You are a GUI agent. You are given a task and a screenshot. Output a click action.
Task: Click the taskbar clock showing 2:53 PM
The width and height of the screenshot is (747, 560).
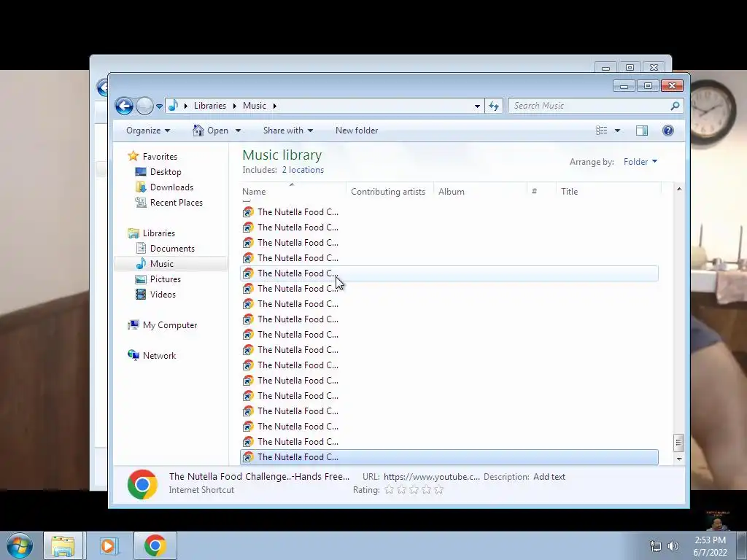[x=710, y=546]
